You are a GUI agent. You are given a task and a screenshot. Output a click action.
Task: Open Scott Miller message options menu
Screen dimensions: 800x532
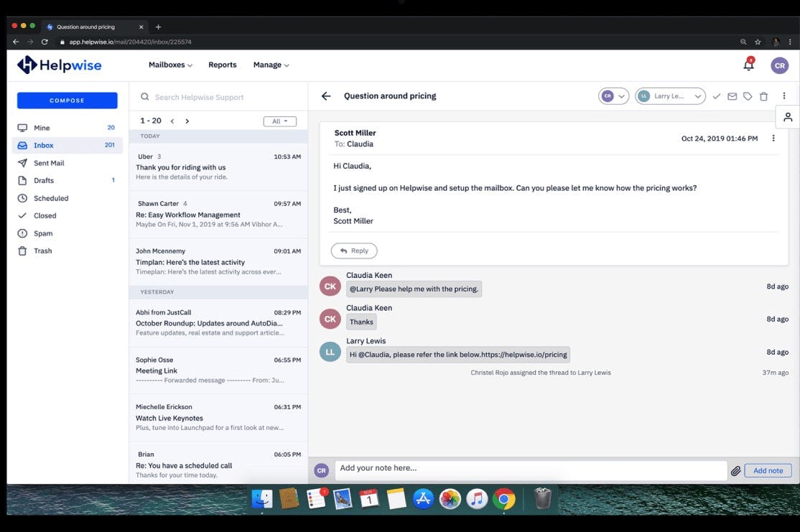773,139
